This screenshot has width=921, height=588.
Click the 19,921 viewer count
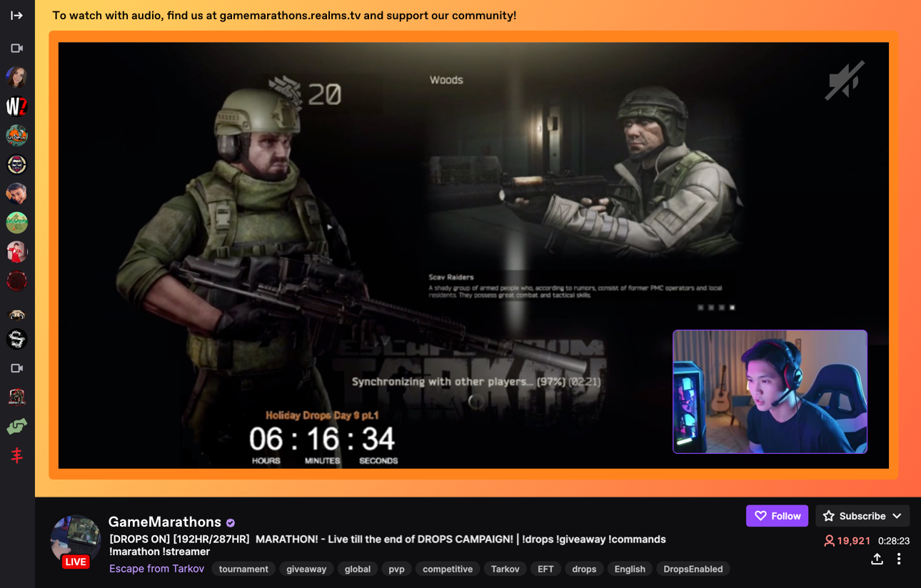coord(847,541)
